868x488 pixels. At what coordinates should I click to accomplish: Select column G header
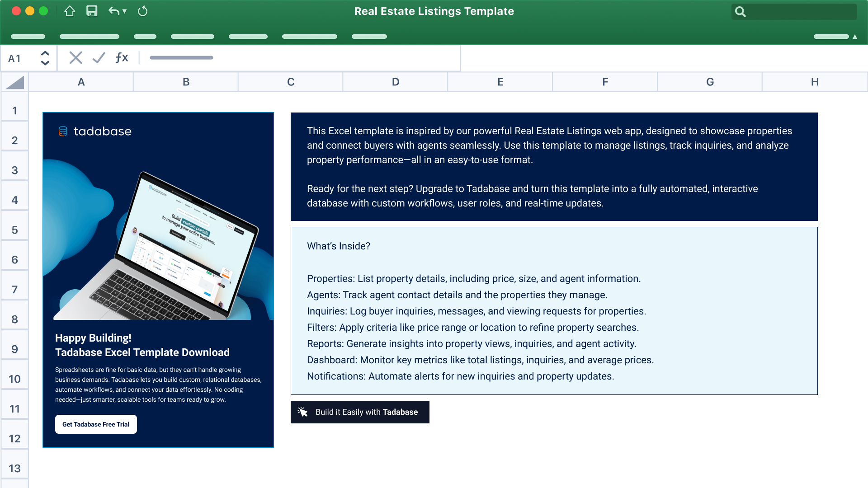[710, 82]
